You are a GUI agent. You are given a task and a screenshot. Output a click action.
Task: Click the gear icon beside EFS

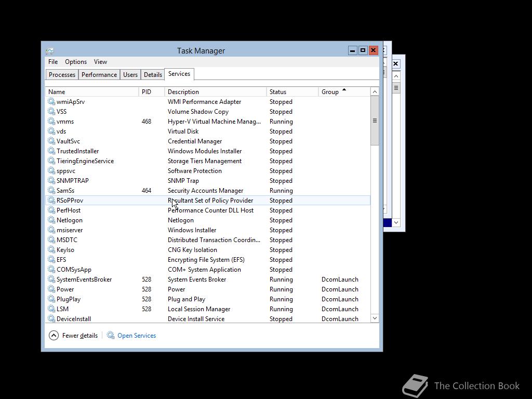coord(51,259)
